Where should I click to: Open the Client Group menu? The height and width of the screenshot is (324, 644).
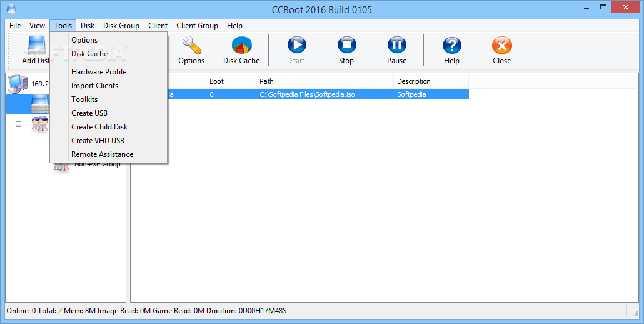point(197,26)
